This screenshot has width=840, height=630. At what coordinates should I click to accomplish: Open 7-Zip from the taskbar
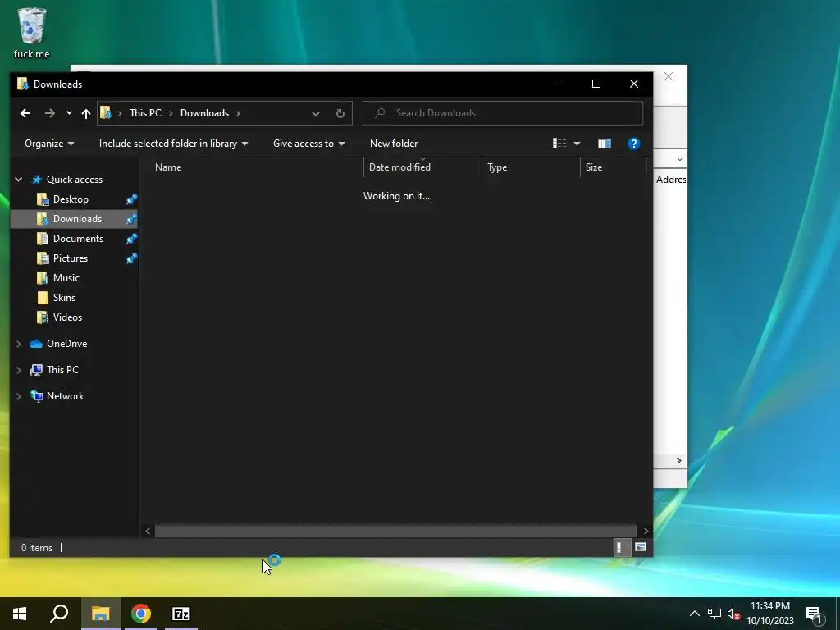coord(181,614)
